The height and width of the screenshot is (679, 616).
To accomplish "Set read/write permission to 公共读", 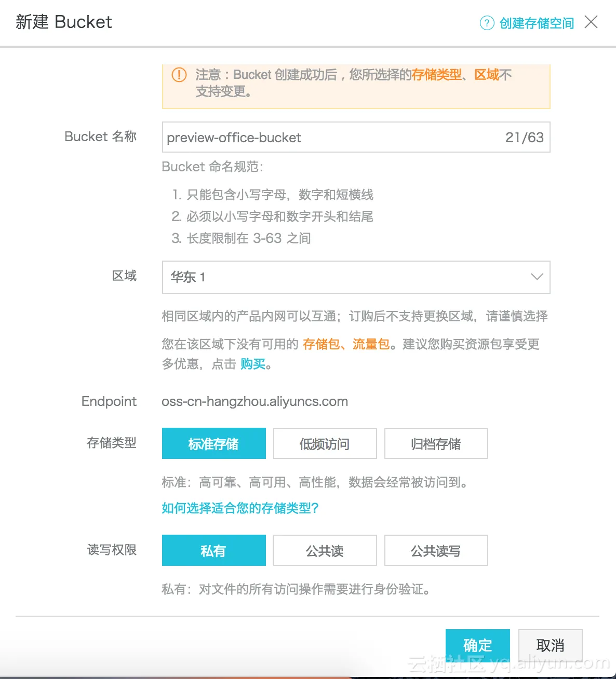I will (x=325, y=551).
